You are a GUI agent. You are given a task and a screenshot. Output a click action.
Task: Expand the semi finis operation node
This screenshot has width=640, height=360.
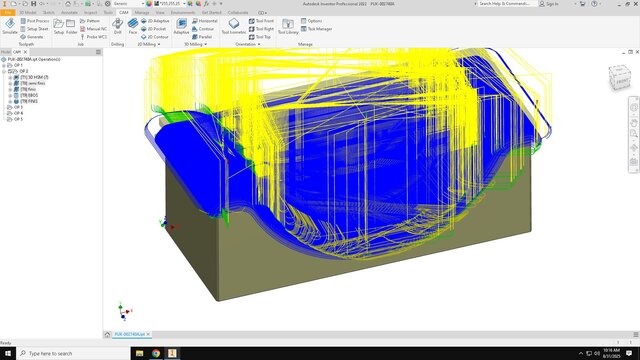(10, 83)
